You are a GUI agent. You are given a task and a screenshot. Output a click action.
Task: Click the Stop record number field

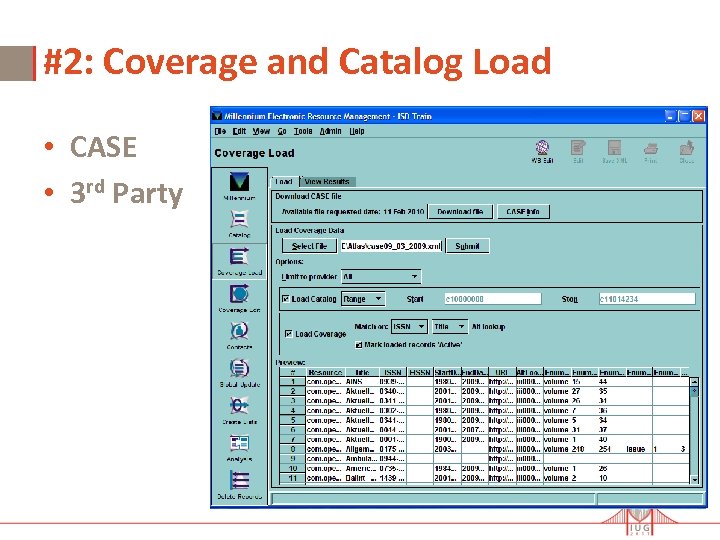pyautogui.click(x=647, y=299)
